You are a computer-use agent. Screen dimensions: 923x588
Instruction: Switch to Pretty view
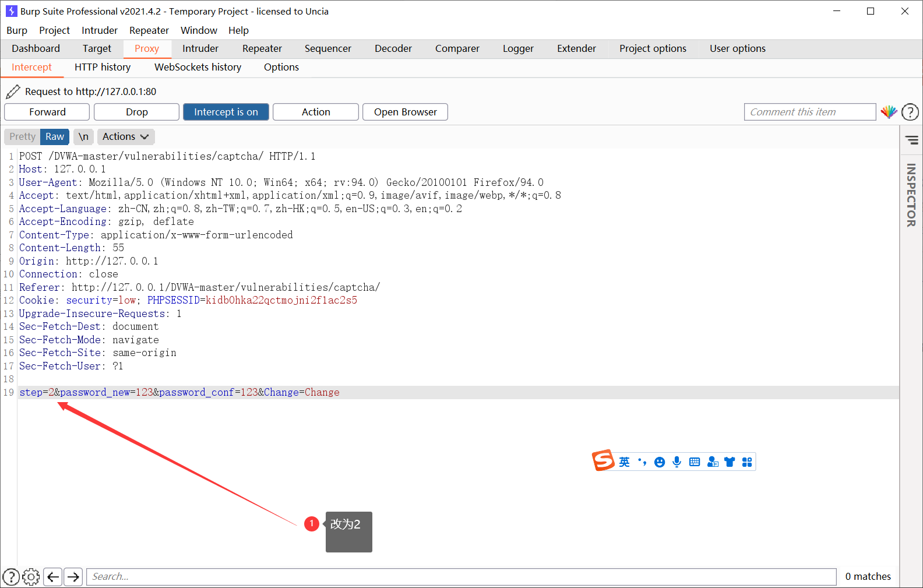[22, 136]
